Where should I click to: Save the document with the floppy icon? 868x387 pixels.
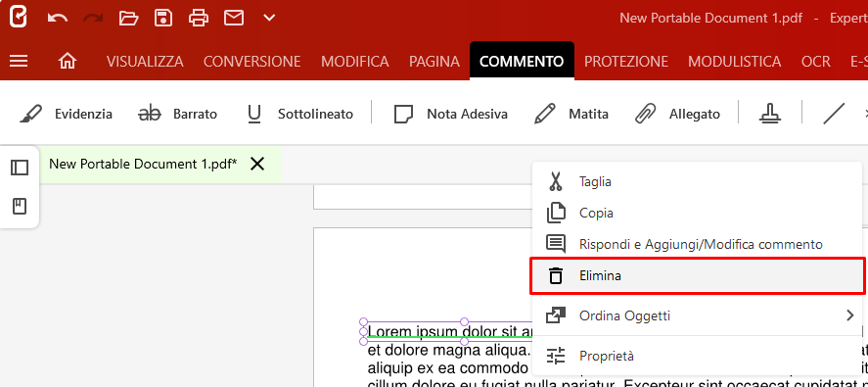pyautogui.click(x=163, y=19)
